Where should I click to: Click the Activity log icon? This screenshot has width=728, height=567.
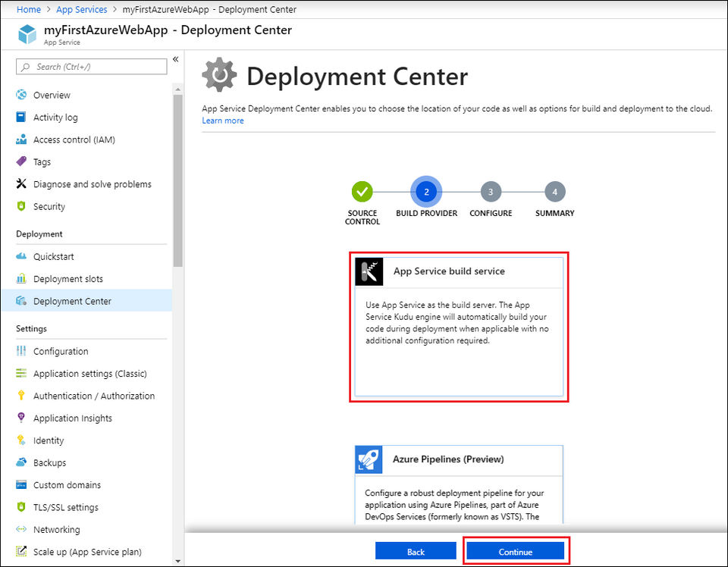(x=21, y=117)
